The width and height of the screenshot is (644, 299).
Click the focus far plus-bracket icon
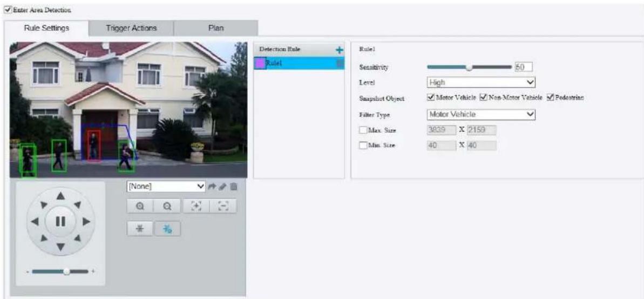(x=196, y=207)
